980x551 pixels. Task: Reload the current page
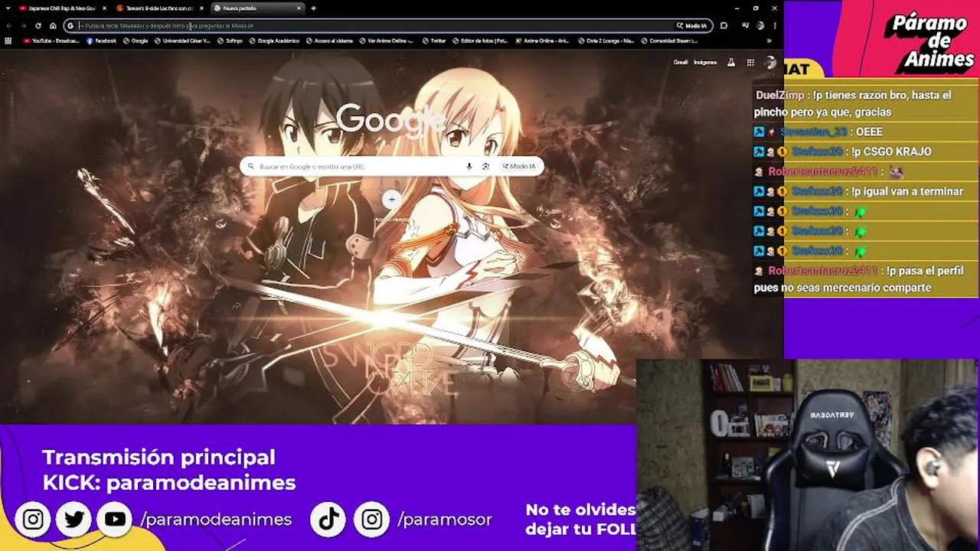[38, 25]
